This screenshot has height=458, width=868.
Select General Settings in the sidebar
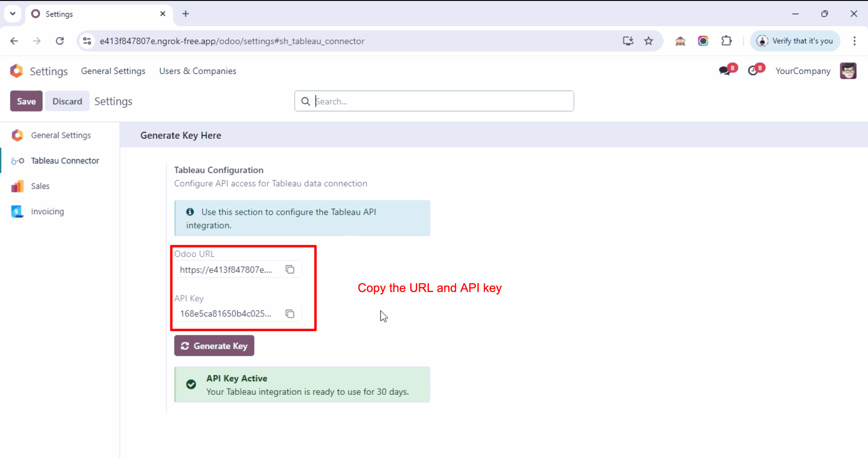(60, 135)
